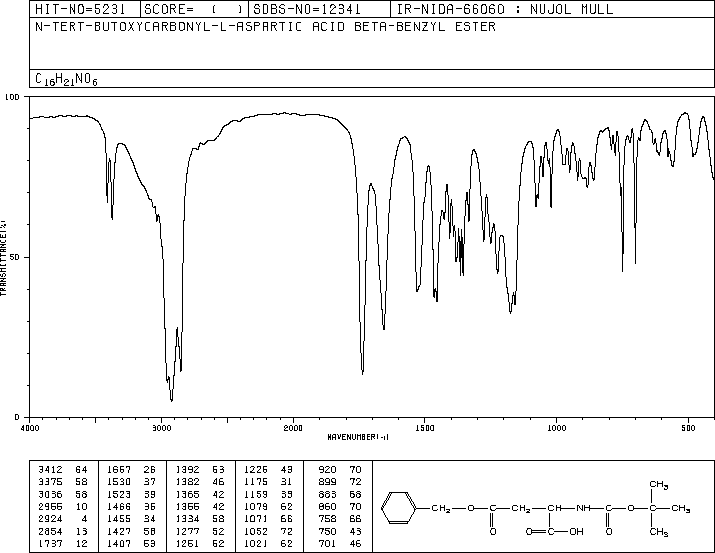This screenshot has width=715, height=553.
Task: Click the 3412 peak table entry
Action: click(63, 469)
